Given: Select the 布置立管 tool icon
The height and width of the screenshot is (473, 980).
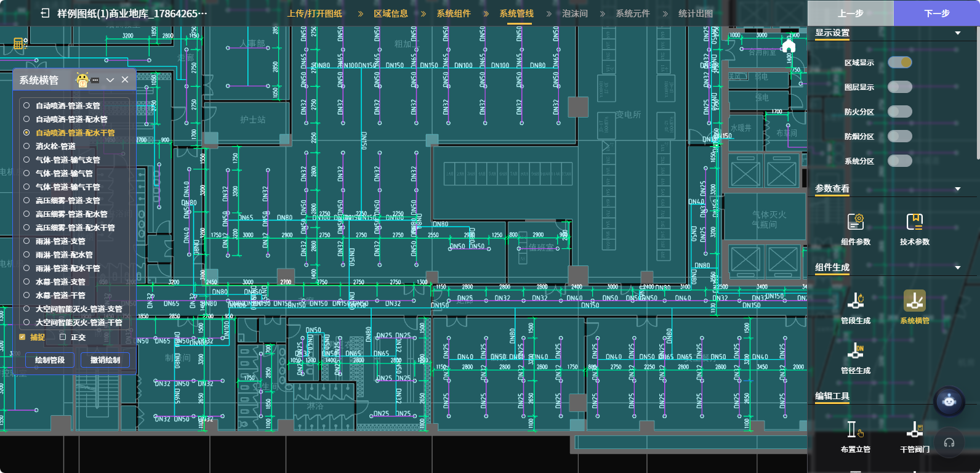Looking at the screenshot, I should tap(856, 429).
